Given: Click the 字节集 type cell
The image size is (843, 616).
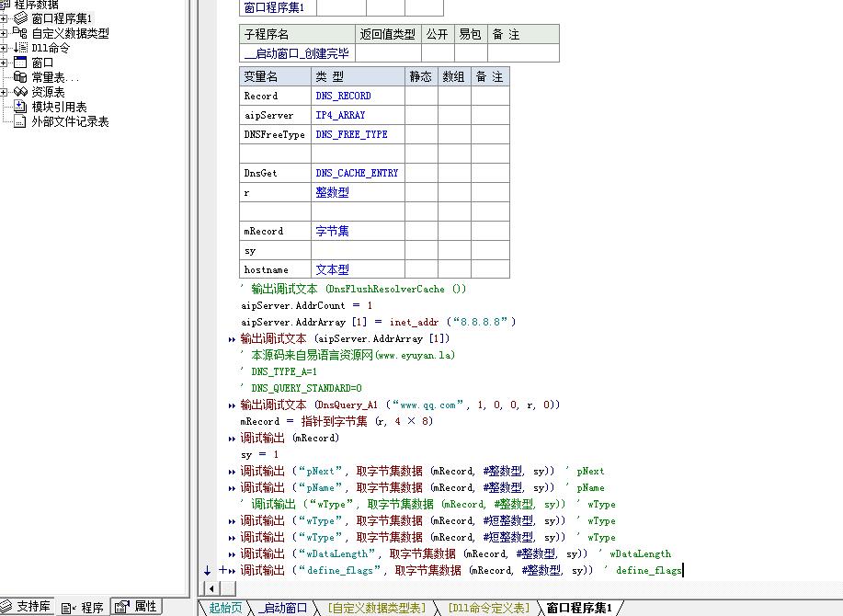Looking at the screenshot, I should click(x=358, y=231).
